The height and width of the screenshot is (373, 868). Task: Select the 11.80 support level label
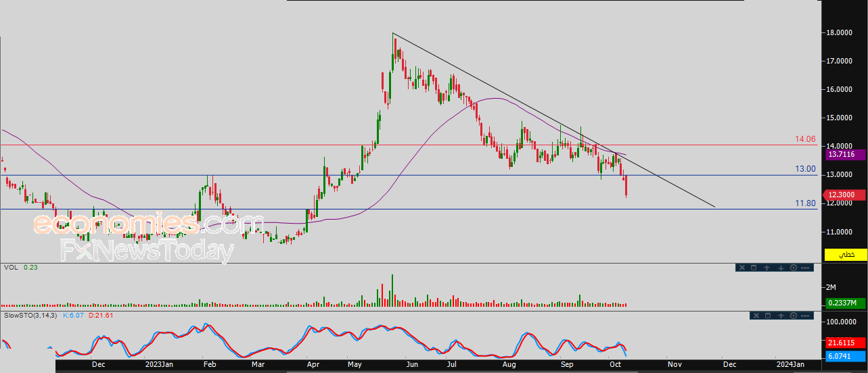coord(805,203)
